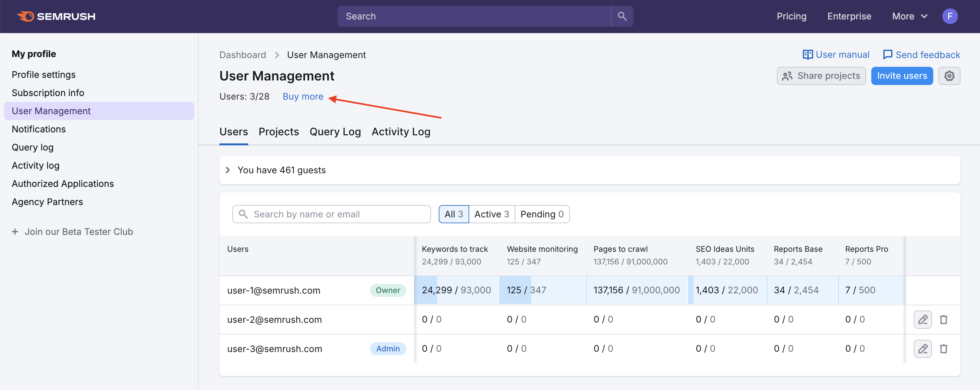Delete user-3@semrush.com using trash icon
980x390 pixels.
tap(944, 348)
